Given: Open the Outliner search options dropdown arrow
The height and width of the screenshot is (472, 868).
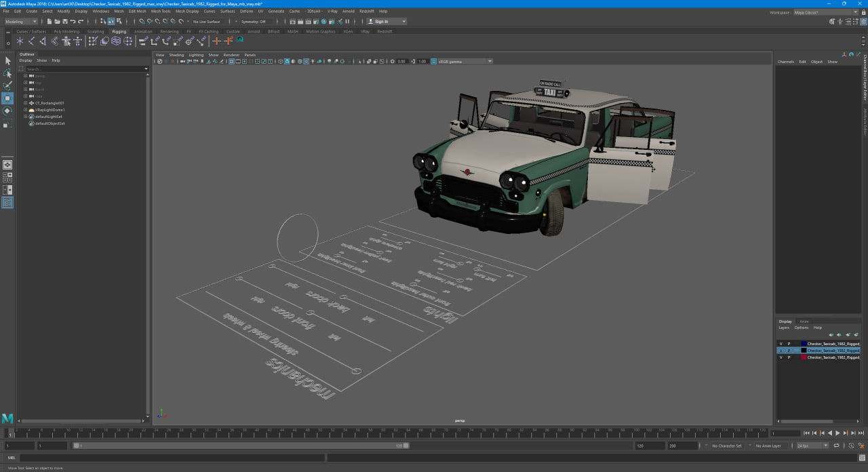Looking at the screenshot, I should coord(146,68).
